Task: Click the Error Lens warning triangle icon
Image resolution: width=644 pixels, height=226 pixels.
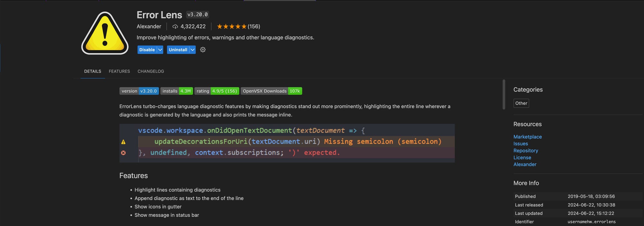Action: coord(105,33)
